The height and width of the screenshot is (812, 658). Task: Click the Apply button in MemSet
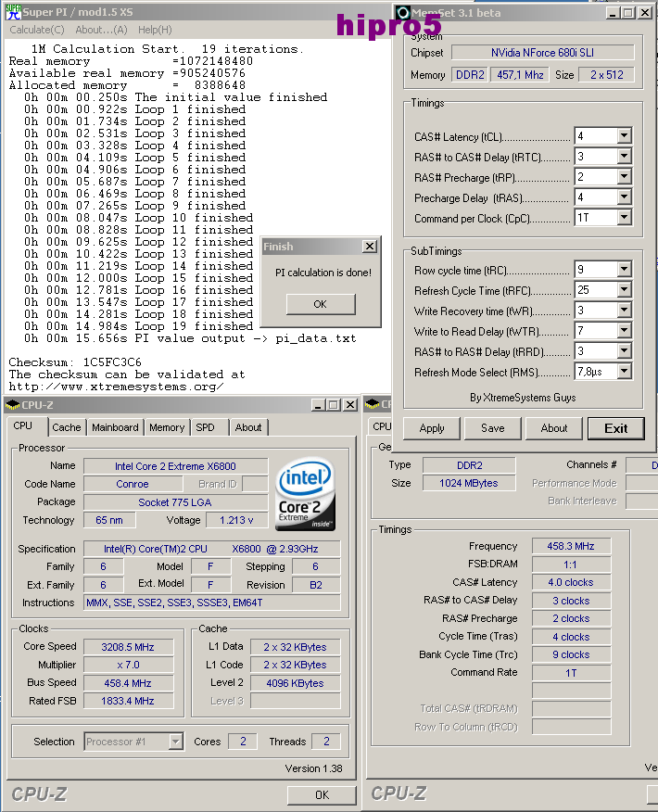tap(432, 428)
